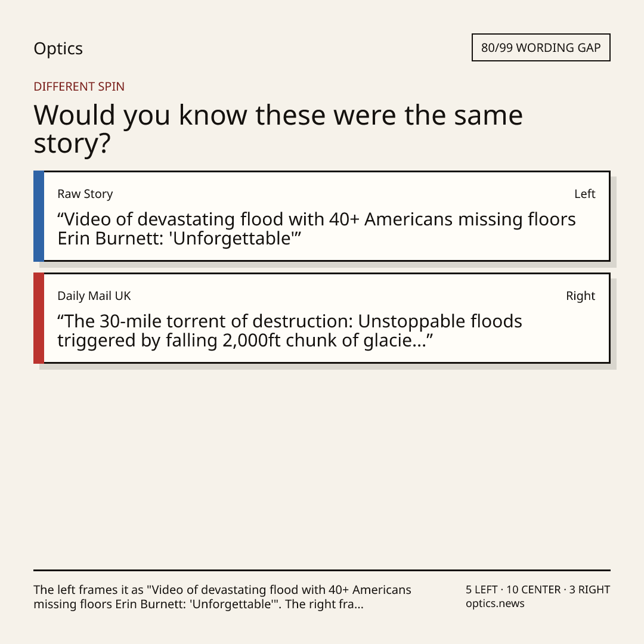Screen dimensions: 644x644
Task: Click the 'Video of devastating flood' headline
Action: (x=316, y=229)
